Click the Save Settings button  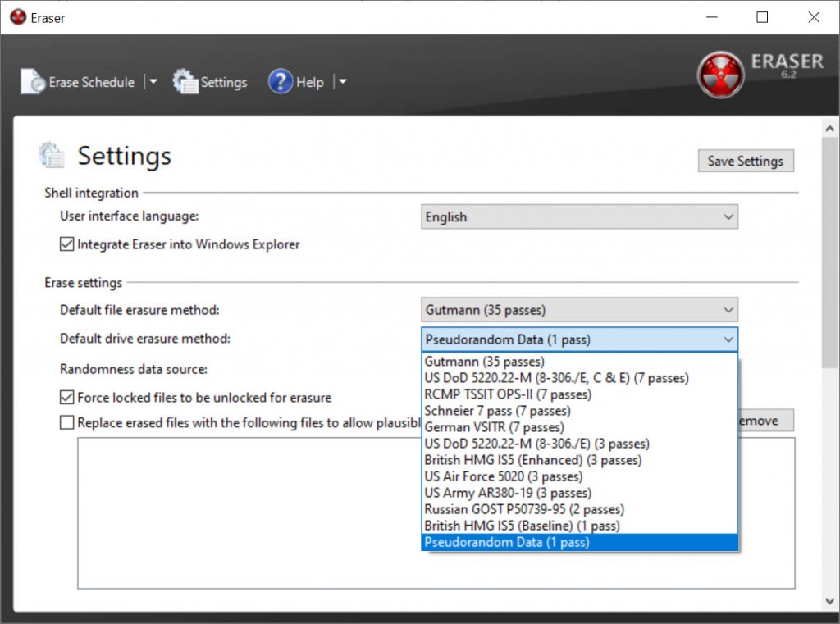745,161
